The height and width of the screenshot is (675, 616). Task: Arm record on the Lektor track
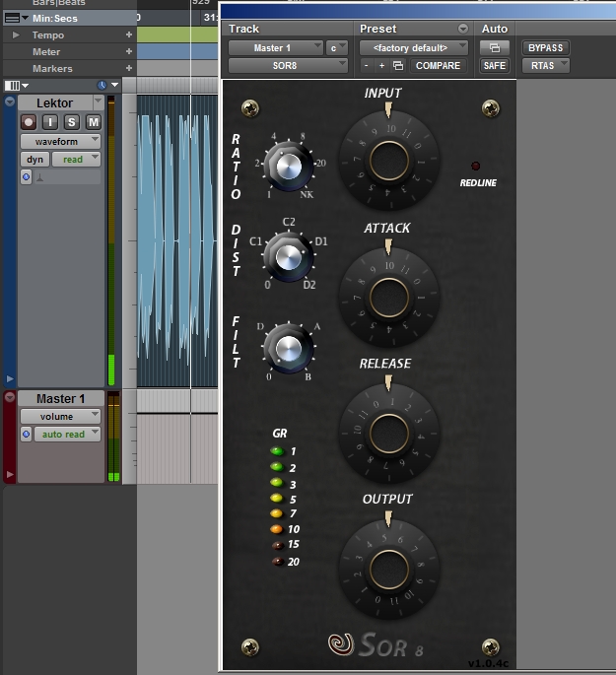(31, 122)
